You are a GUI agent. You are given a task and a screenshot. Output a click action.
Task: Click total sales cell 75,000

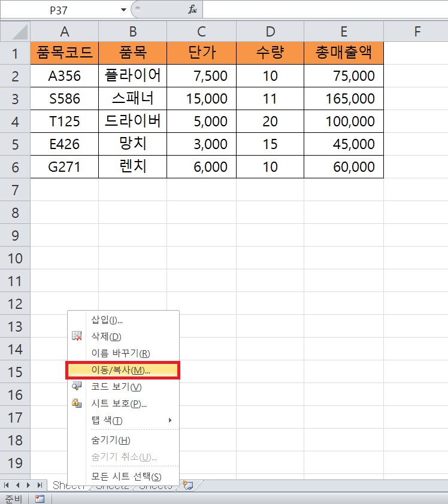[344, 76]
